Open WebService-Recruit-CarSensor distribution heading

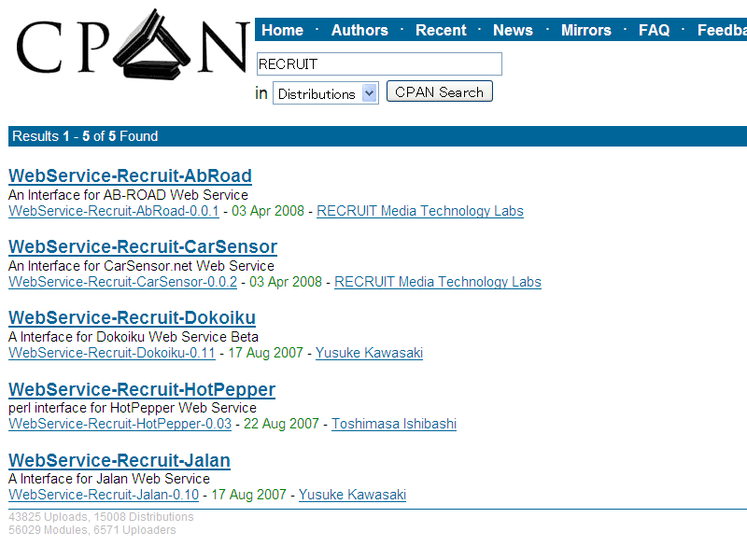tap(143, 246)
